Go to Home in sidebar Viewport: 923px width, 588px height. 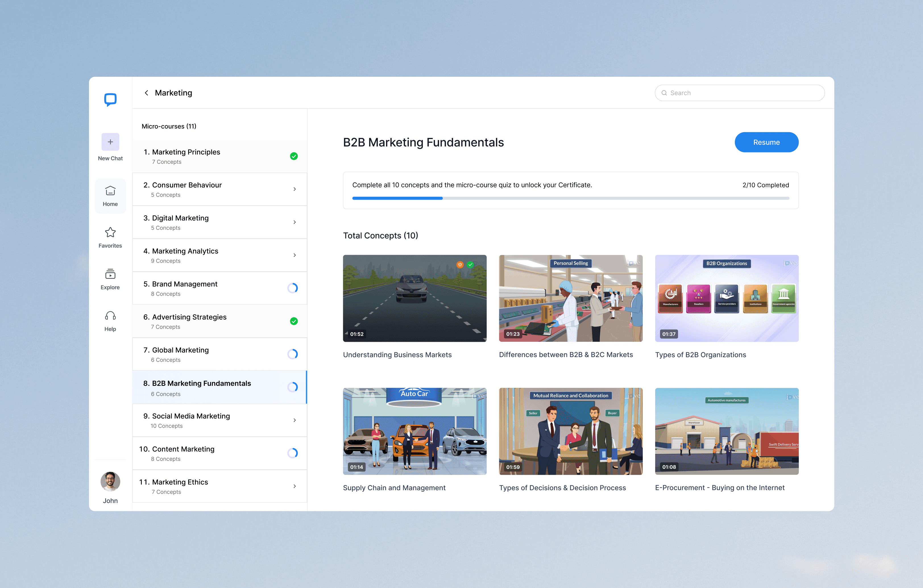click(x=110, y=196)
